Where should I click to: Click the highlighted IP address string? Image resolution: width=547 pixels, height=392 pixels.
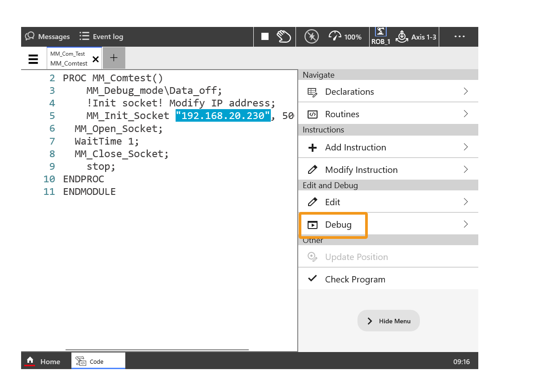223,116
